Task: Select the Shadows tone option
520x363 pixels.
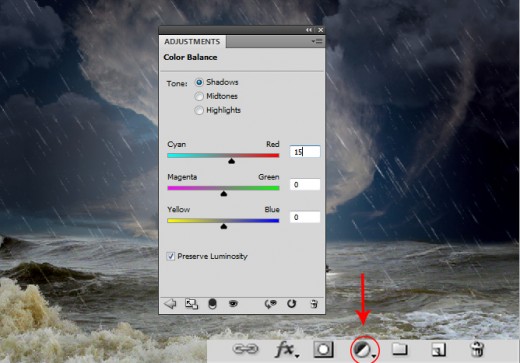Action: [199, 82]
